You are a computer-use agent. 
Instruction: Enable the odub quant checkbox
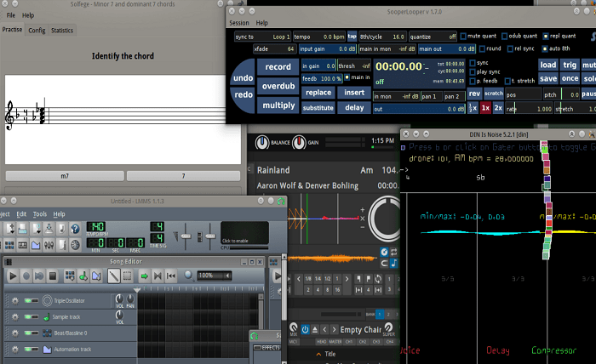point(504,36)
